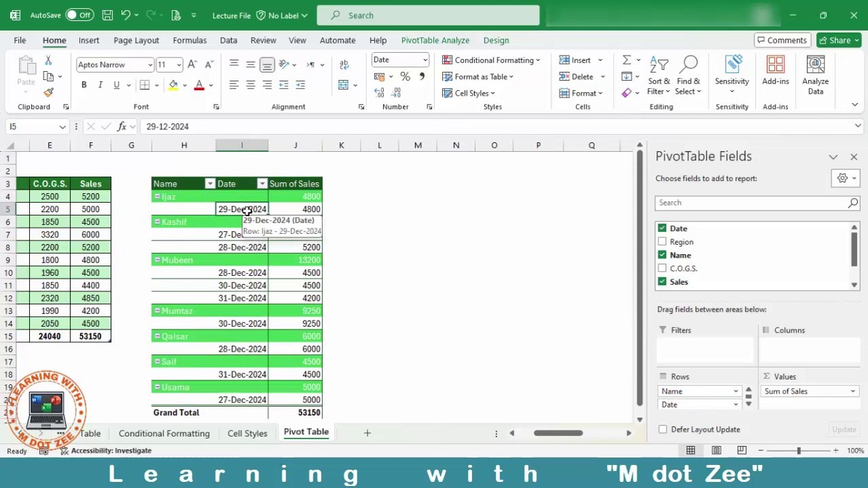Click the Underline formatting icon
The width and height of the screenshot is (868, 488).
click(116, 85)
